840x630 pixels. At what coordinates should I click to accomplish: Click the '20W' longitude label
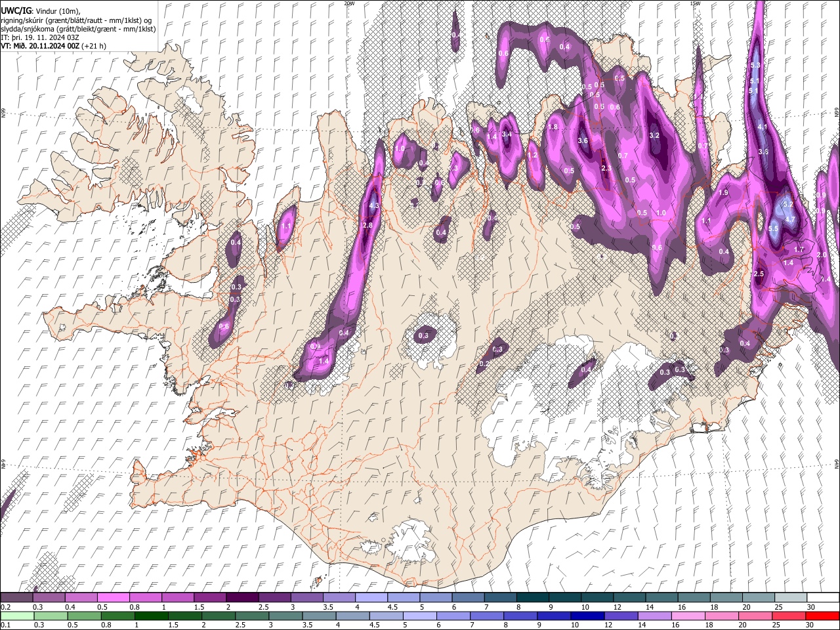click(x=349, y=3)
